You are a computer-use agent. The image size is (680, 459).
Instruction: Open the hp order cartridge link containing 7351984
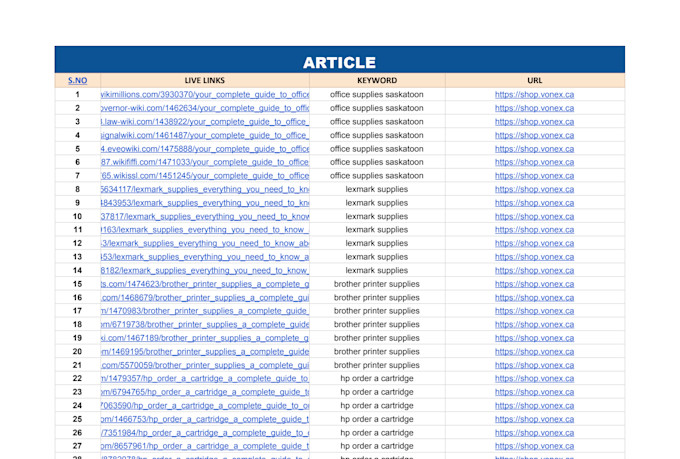205,433
